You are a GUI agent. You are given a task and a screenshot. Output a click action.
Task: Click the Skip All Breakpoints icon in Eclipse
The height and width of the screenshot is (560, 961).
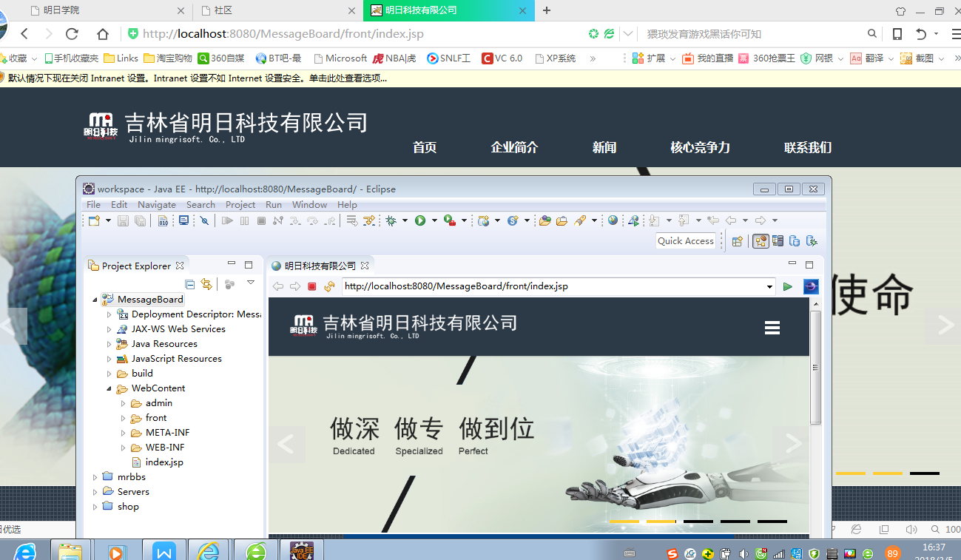point(205,220)
